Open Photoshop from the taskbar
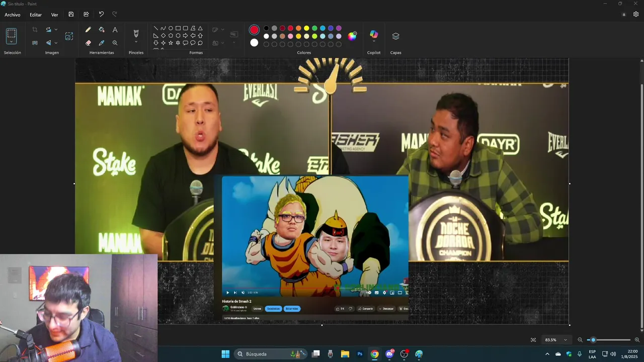644x362 pixels. (x=360, y=354)
